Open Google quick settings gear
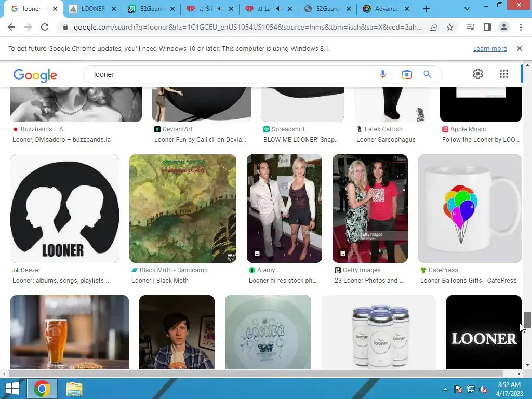Viewport: 532px width, 399px height. (x=478, y=74)
